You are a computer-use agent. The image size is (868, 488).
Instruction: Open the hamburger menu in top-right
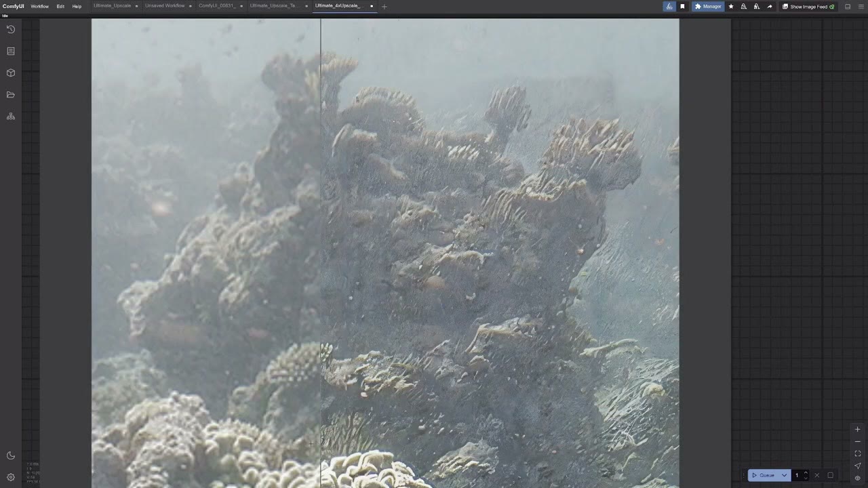(861, 7)
